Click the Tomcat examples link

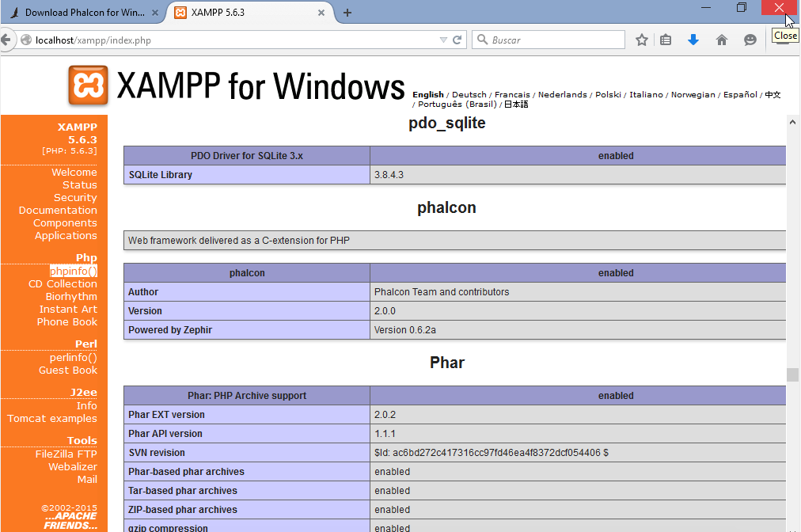(x=52, y=419)
